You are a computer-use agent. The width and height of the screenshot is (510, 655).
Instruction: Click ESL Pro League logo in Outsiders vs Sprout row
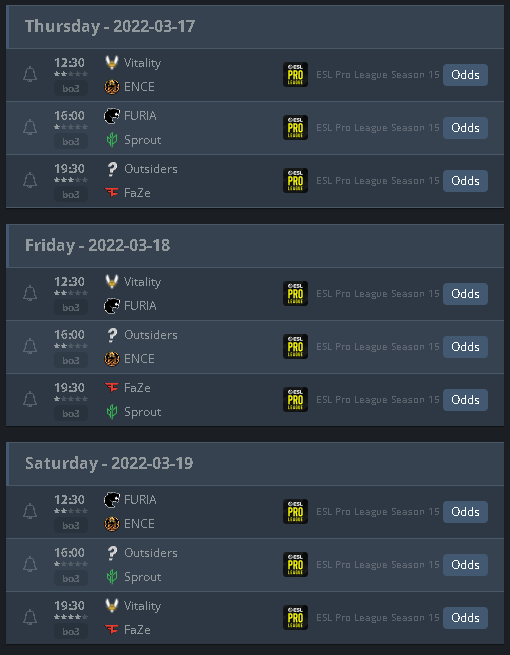coord(295,564)
